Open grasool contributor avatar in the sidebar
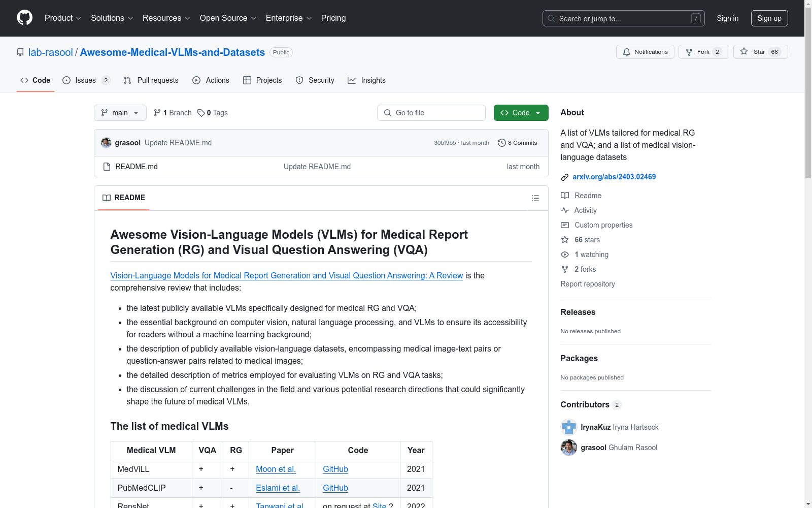The height and width of the screenshot is (508, 812). pyautogui.click(x=569, y=448)
